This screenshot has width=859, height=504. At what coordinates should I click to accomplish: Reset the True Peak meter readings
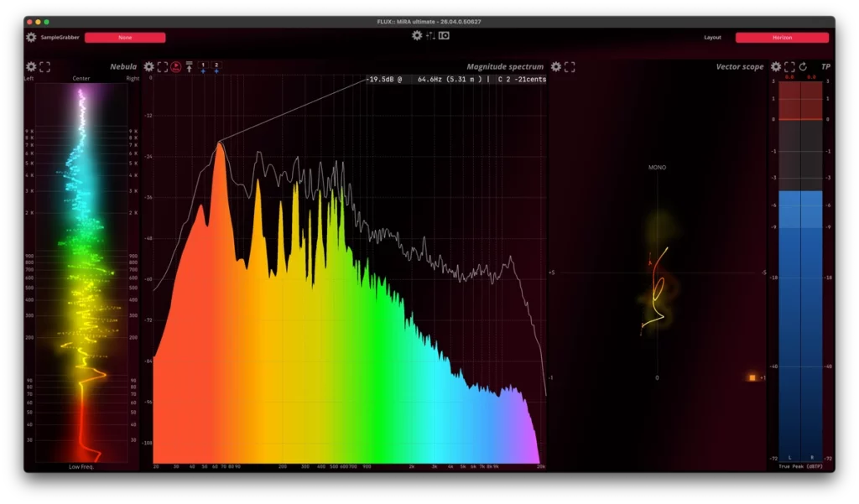pyautogui.click(x=803, y=67)
